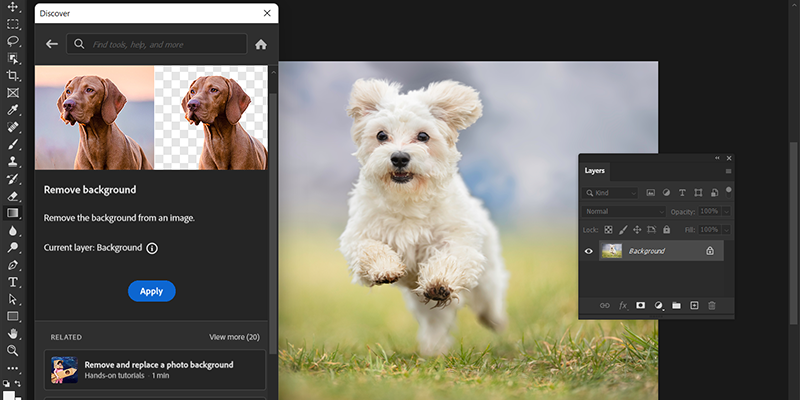
Task: Apply the Remove background action
Action: click(x=152, y=291)
